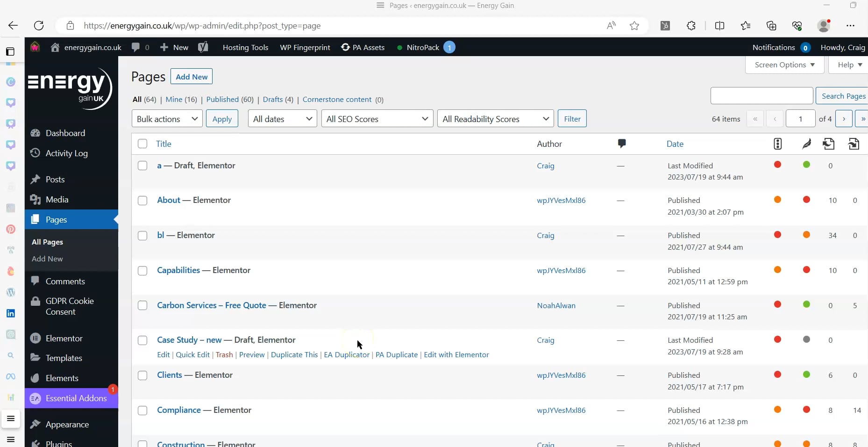Check the checkbox for the Compliance page
The image size is (868, 447).
tap(142, 411)
